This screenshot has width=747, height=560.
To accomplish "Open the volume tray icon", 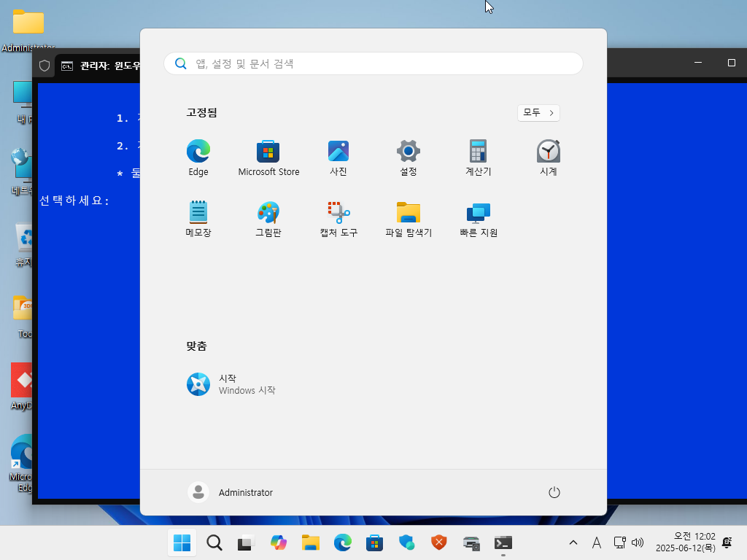I will point(638,542).
